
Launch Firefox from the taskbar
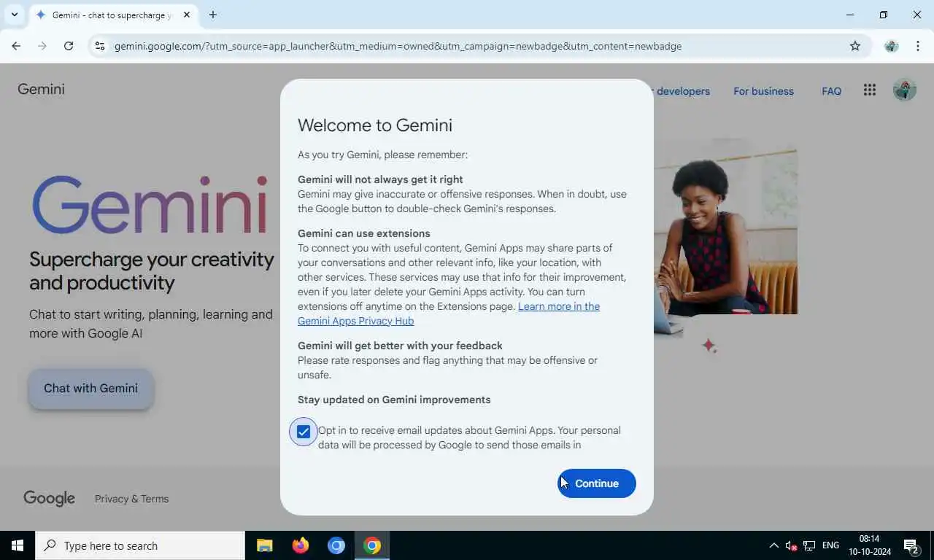pyautogui.click(x=300, y=545)
